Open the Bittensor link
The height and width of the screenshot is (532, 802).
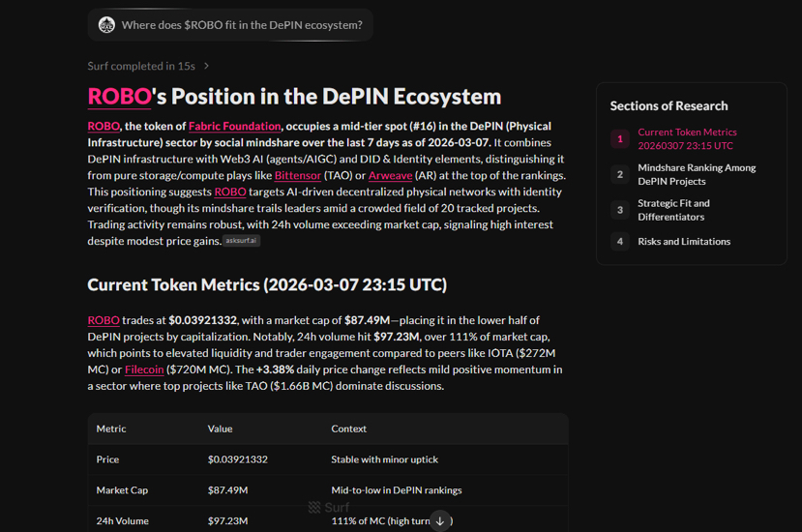pyautogui.click(x=298, y=175)
